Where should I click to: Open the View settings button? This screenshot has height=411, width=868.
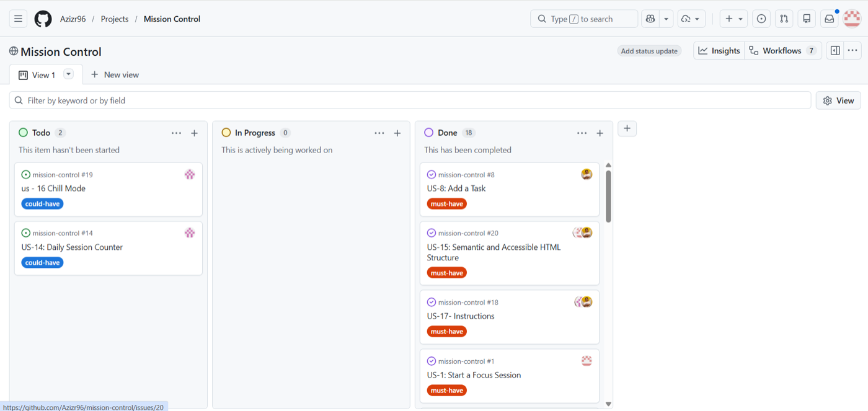(x=838, y=100)
